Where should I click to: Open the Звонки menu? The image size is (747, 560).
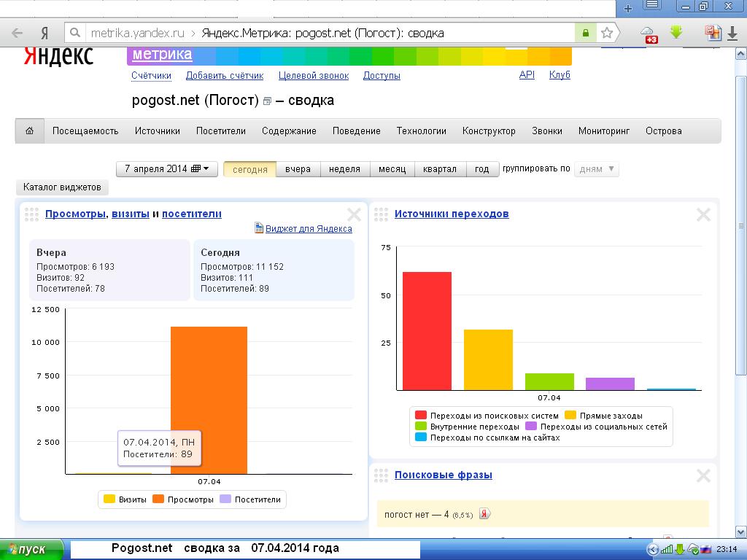(547, 131)
